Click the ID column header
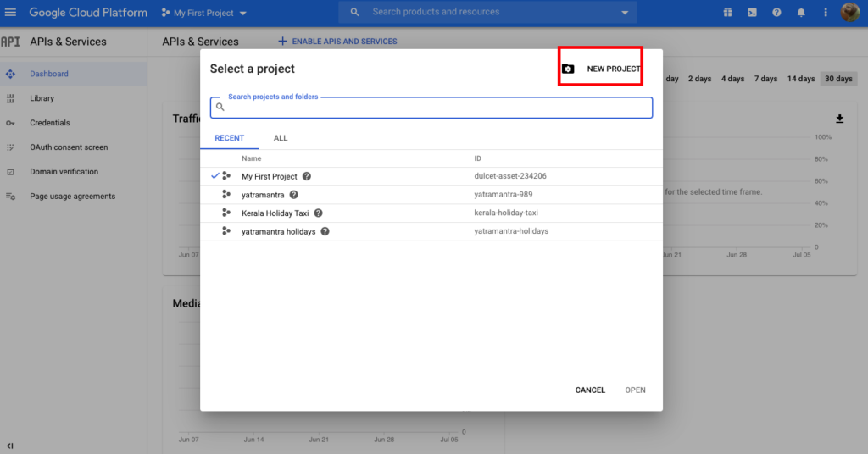 tap(477, 158)
